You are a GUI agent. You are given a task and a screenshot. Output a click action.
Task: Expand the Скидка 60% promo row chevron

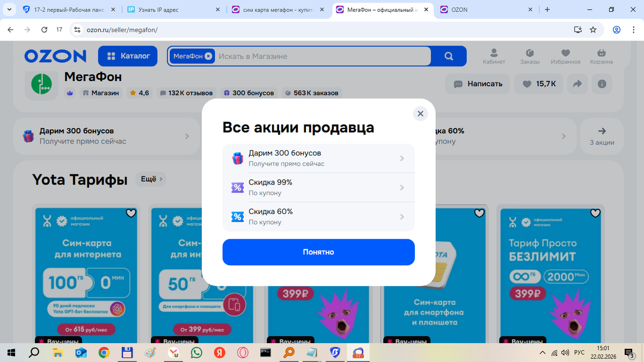click(x=402, y=216)
